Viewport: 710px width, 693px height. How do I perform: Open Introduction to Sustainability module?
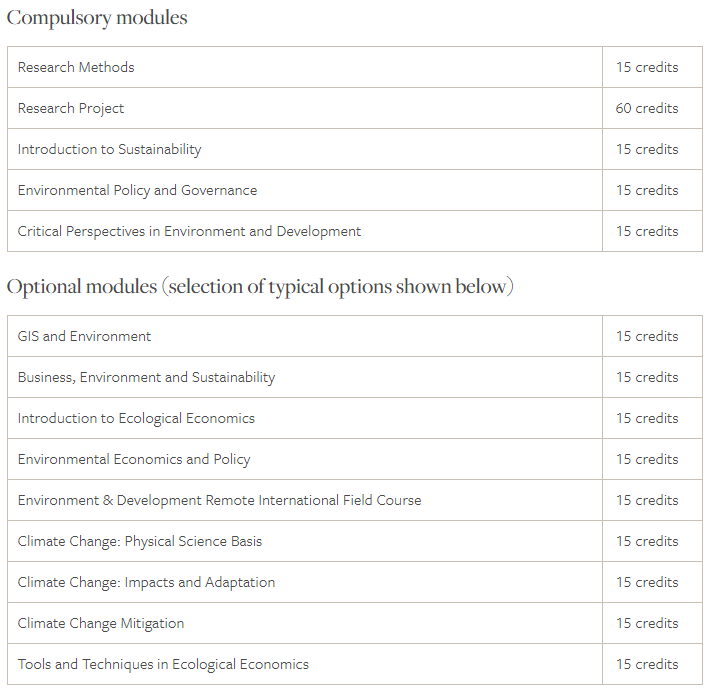click(x=109, y=149)
